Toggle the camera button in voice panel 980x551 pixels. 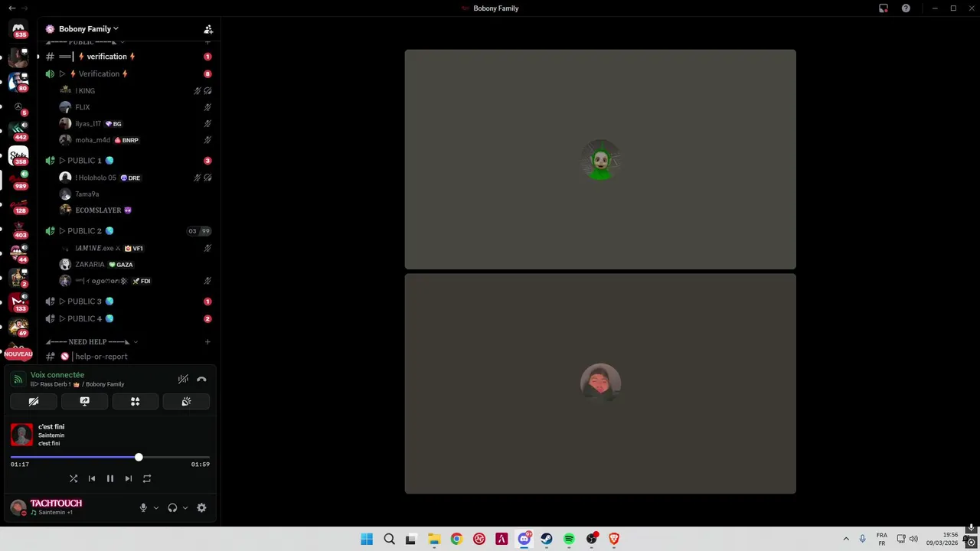point(34,401)
